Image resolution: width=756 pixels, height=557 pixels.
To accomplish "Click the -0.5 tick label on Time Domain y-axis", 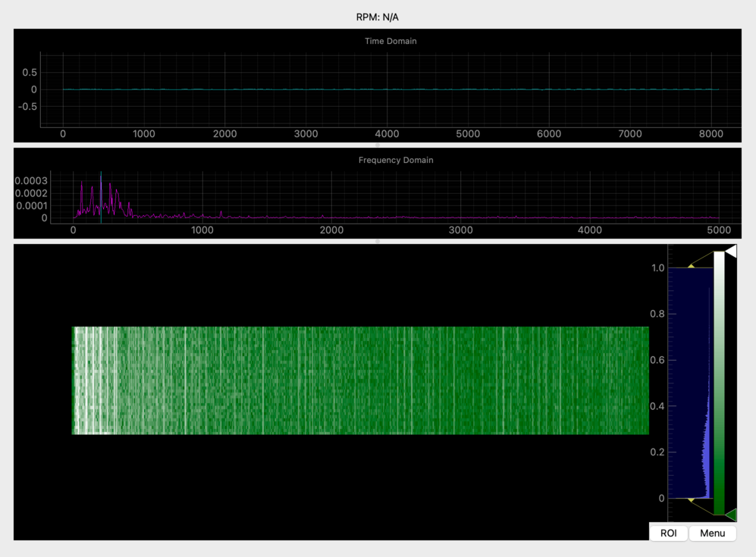I will [27, 107].
